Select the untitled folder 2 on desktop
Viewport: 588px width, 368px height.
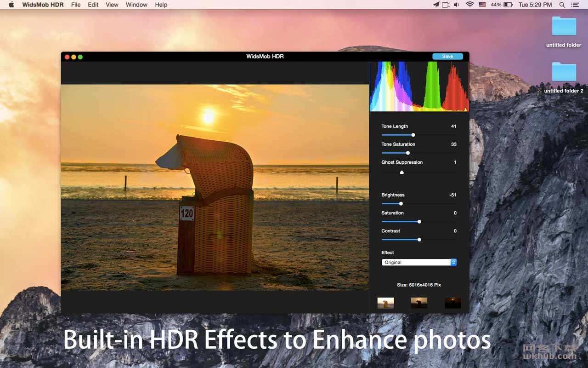click(x=564, y=77)
